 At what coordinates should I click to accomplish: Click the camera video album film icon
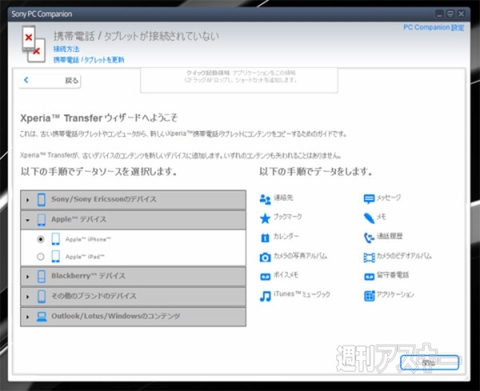point(369,257)
